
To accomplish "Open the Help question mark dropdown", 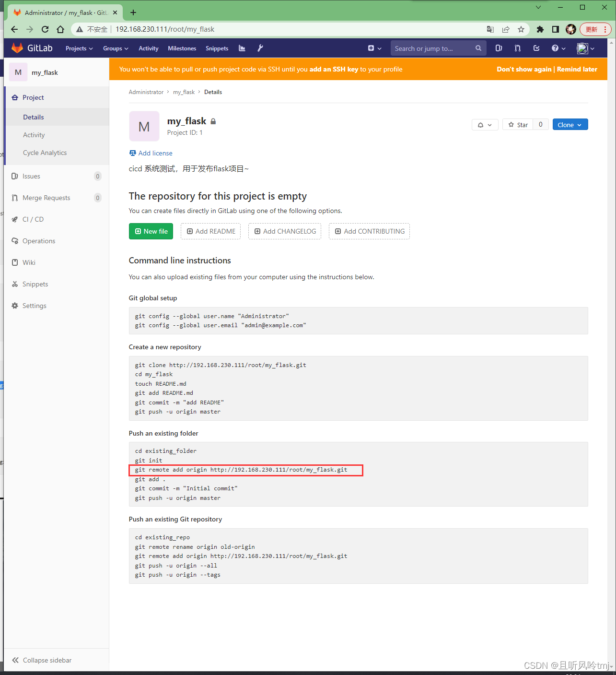I will point(558,48).
